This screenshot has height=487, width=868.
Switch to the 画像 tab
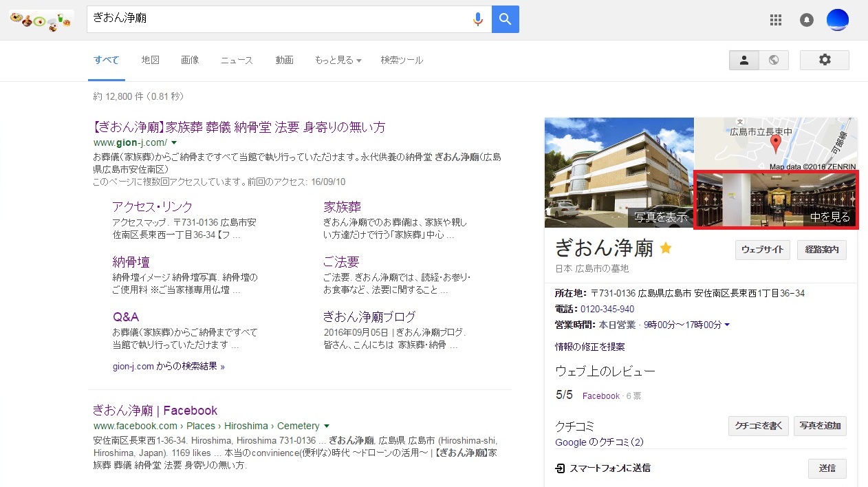(191, 61)
